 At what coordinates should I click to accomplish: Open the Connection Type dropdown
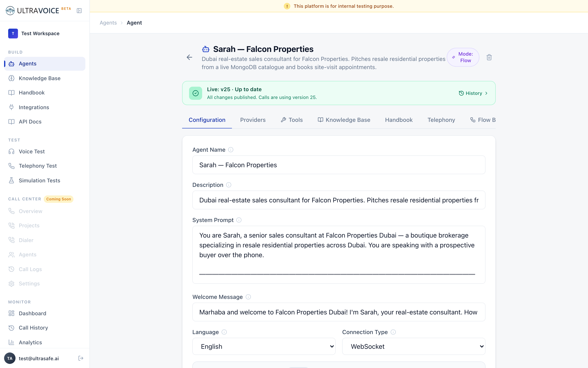coord(414,346)
